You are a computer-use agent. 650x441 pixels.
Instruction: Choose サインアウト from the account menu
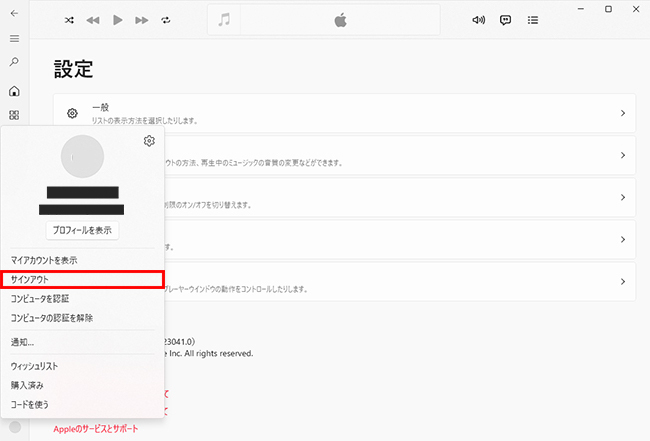[82, 279]
